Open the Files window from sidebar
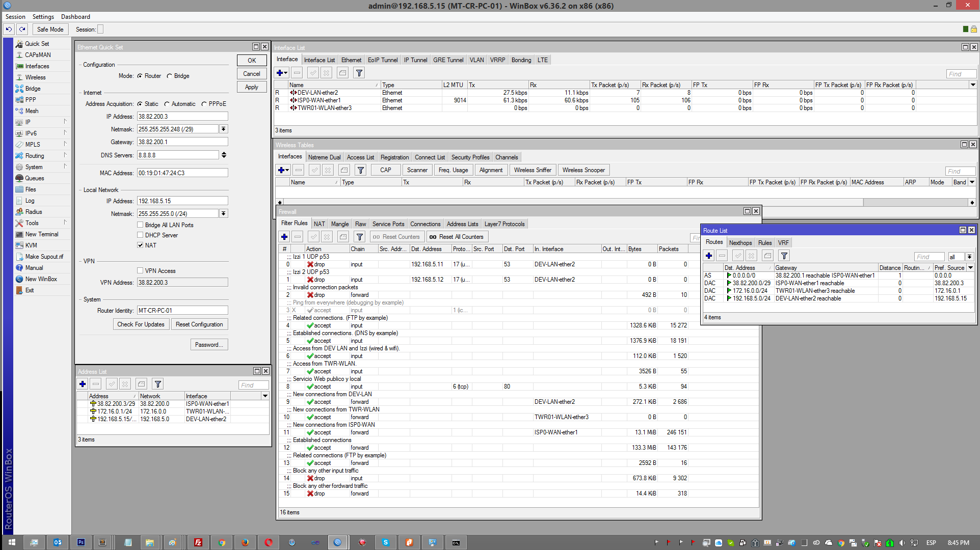980x550 pixels. [x=32, y=189]
